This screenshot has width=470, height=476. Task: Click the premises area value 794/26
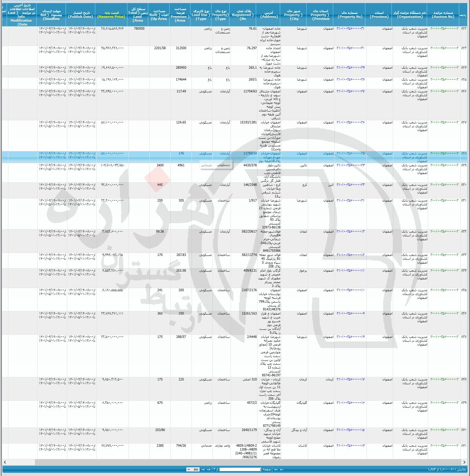tap(181, 446)
